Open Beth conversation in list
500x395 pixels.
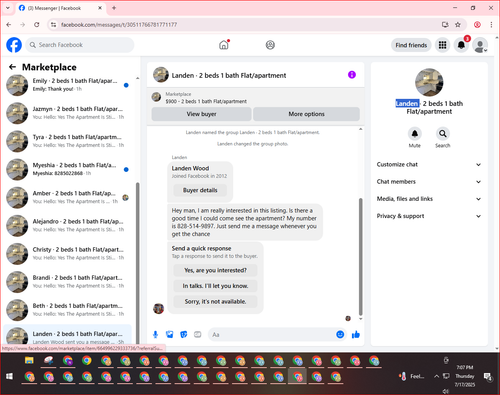coord(68,310)
